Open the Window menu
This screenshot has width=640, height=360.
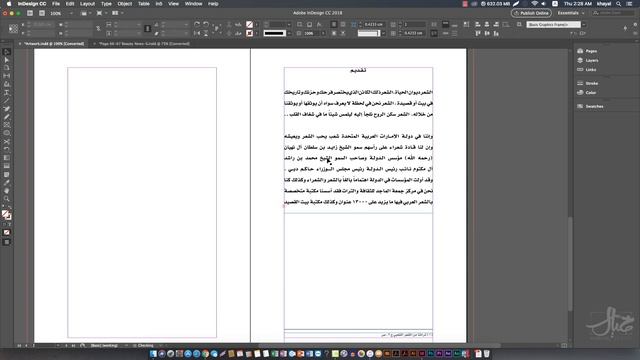[x=193, y=4]
